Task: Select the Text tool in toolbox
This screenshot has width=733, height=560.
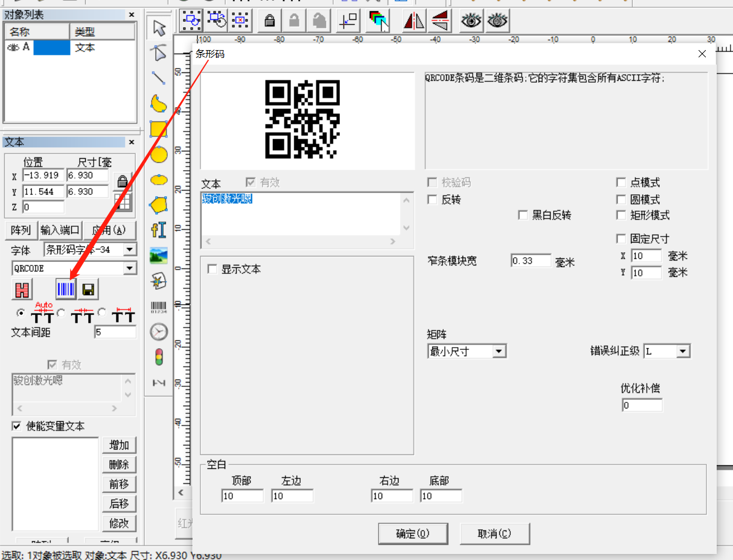Action: (x=159, y=230)
